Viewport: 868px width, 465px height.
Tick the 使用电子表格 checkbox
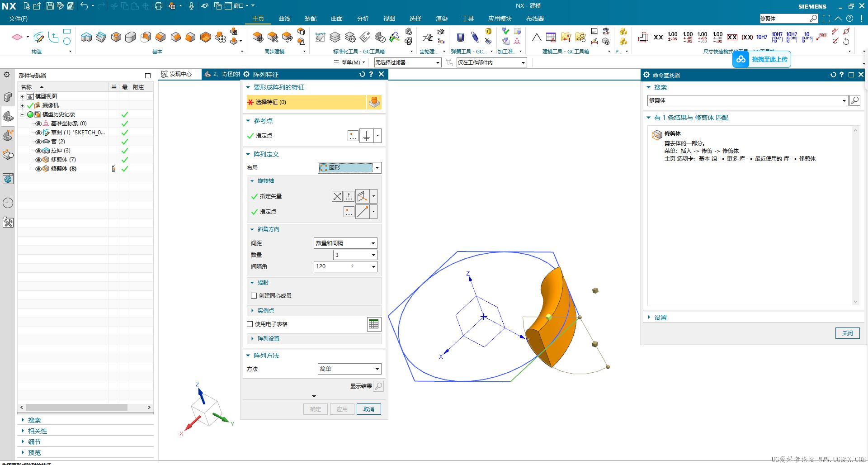pos(250,324)
